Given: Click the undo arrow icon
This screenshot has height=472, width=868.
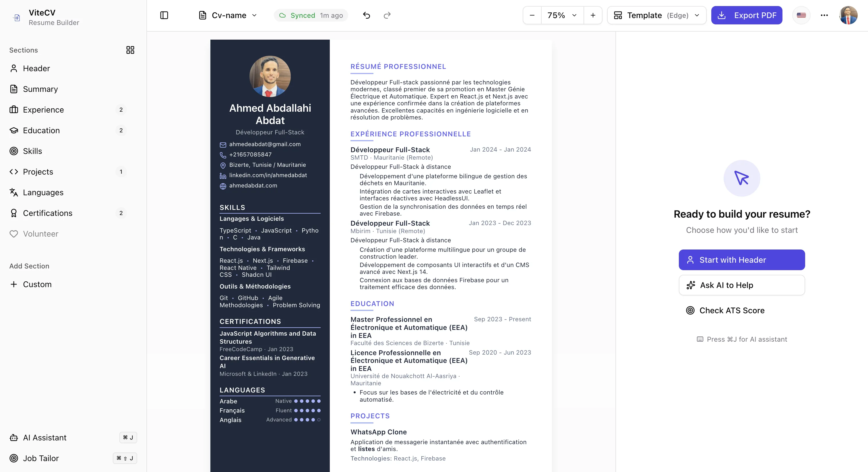Looking at the screenshot, I should [x=367, y=15].
